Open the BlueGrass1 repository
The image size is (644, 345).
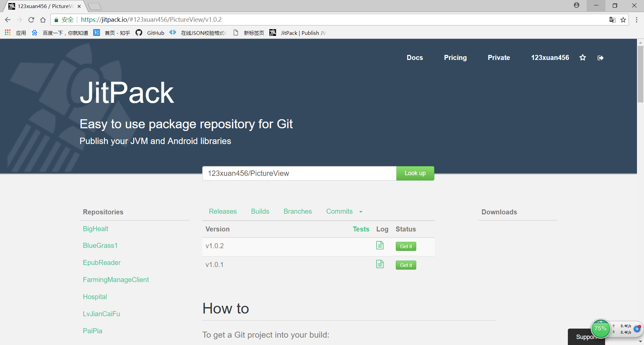(100, 246)
